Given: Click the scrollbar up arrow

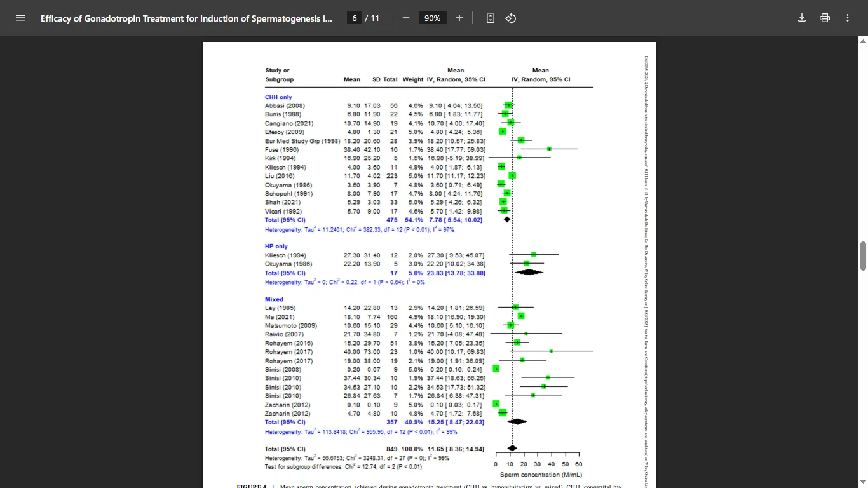Looking at the screenshot, I should click(x=863, y=41).
